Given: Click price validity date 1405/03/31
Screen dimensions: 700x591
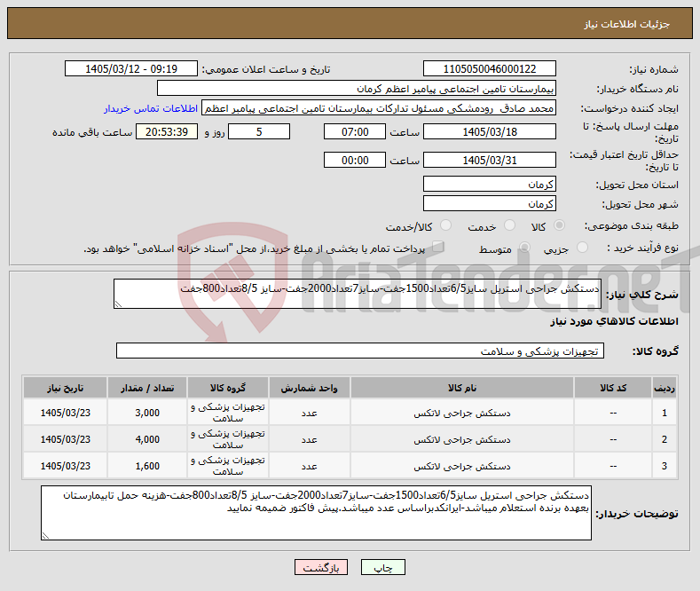Looking at the screenshot, I should click(489, 160).
